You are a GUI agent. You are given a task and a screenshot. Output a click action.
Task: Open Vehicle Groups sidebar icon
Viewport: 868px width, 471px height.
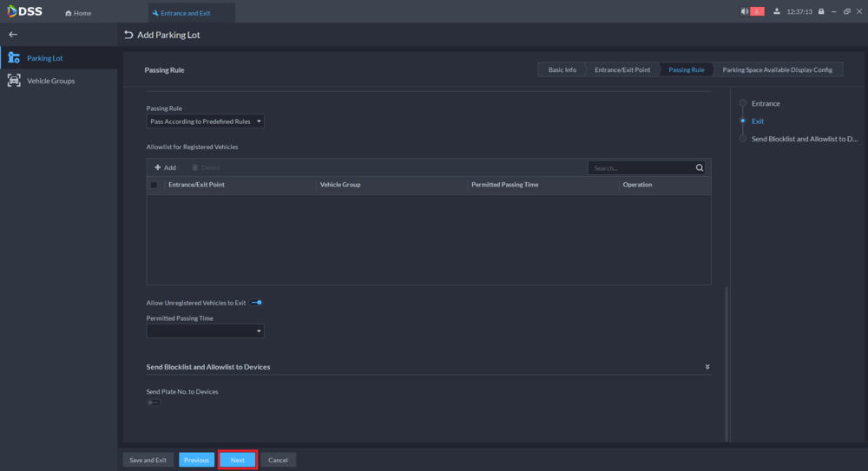(x=14, y=81)
